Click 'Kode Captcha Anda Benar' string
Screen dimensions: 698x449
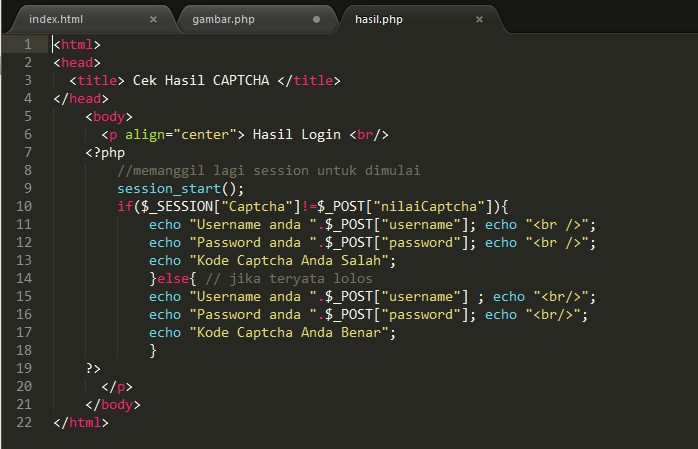[x=289, y=332]
